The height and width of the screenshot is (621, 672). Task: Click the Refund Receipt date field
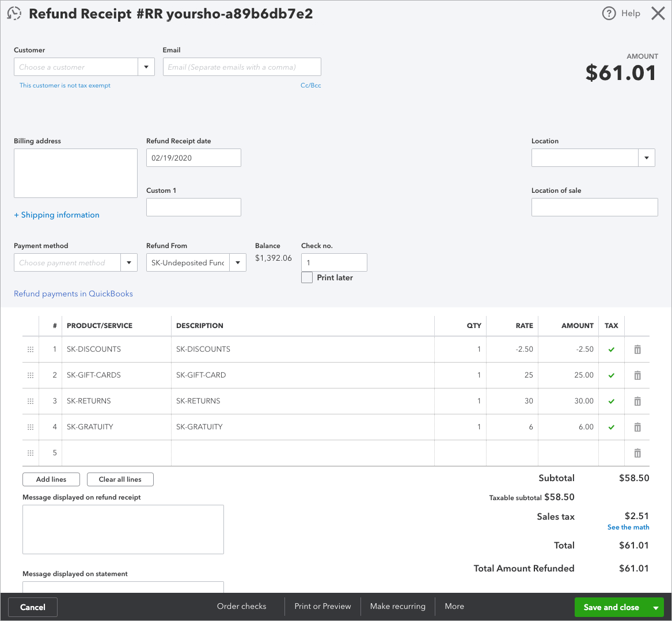(x=193, y=158)
